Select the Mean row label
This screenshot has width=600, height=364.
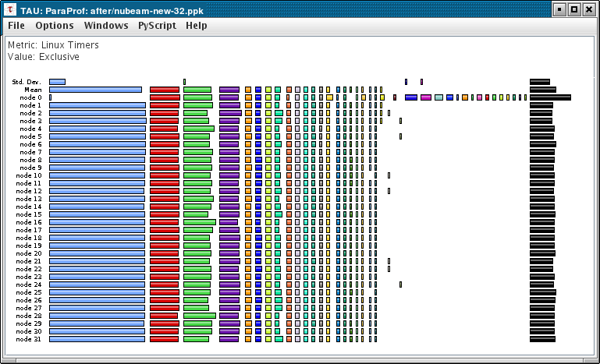(x=33, y=90)
